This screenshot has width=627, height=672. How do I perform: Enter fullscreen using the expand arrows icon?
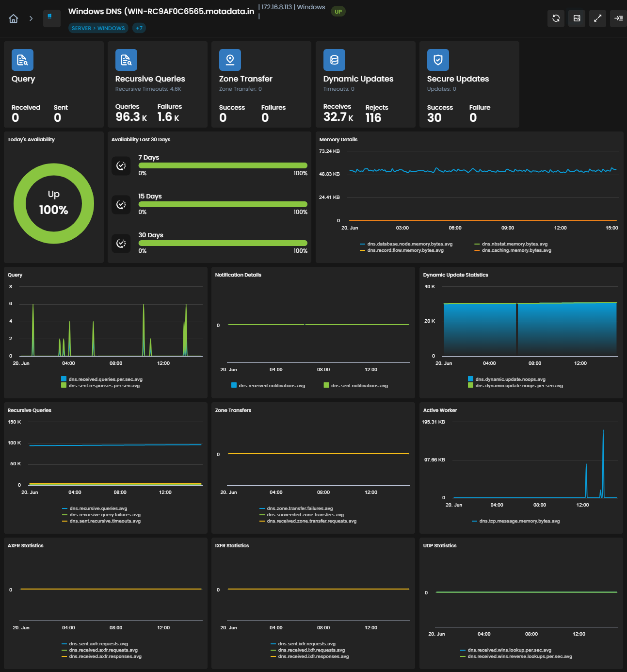click(598, 18)
